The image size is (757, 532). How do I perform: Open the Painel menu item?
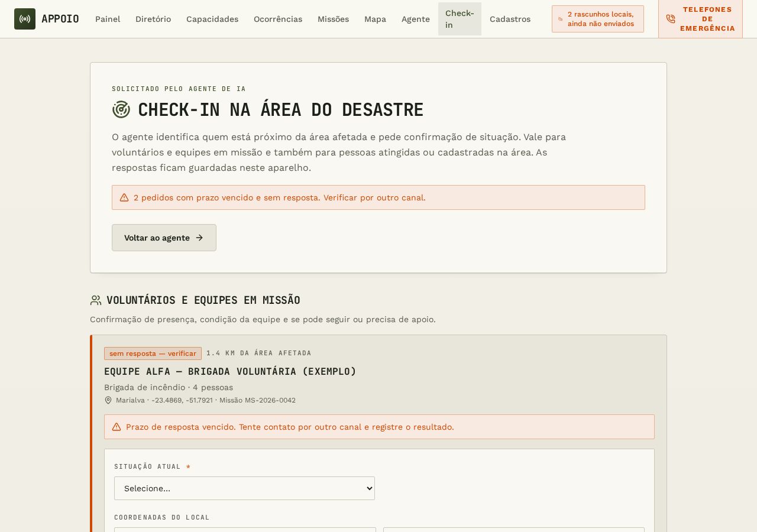click(108, 19)
